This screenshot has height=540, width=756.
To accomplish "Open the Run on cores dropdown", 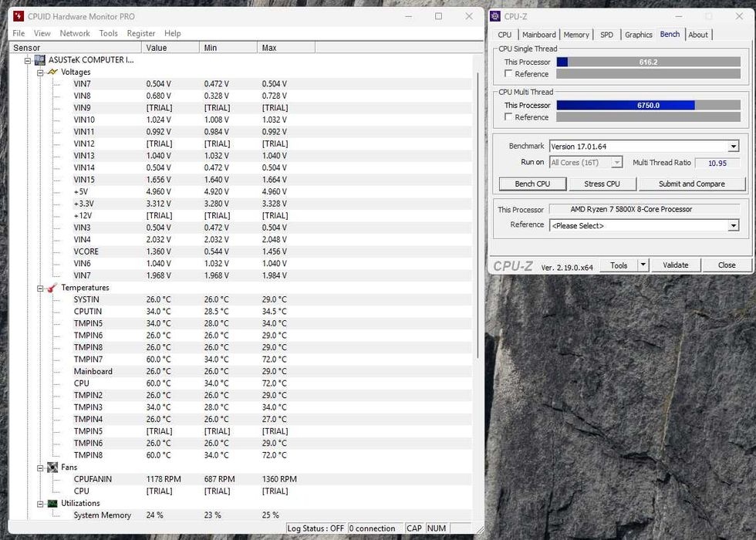I will 616,163.
